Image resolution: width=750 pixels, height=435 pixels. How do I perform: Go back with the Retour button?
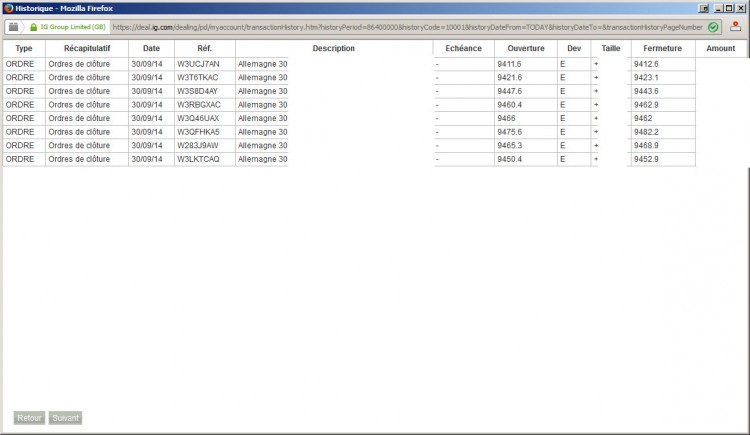[x=29, y=418]
